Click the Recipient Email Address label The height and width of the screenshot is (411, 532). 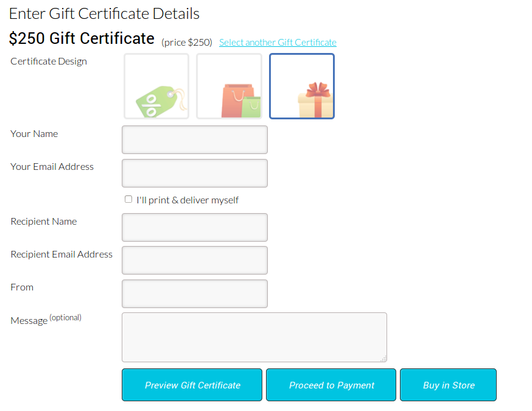click(61, 255)
